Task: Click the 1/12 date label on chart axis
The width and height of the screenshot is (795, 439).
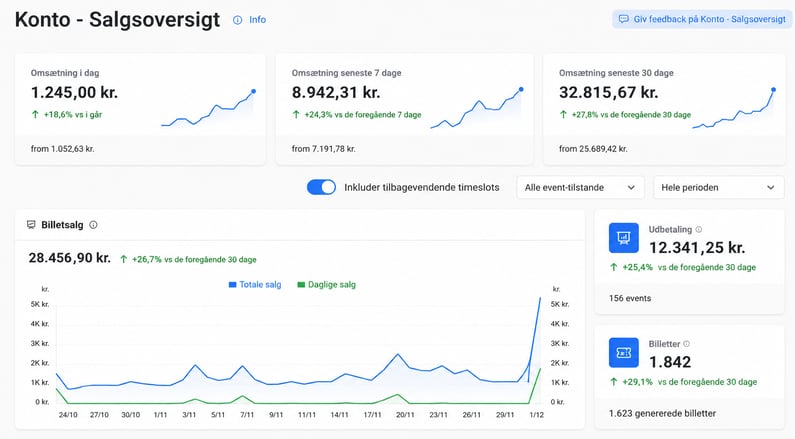Action: (x=536, y=415)
